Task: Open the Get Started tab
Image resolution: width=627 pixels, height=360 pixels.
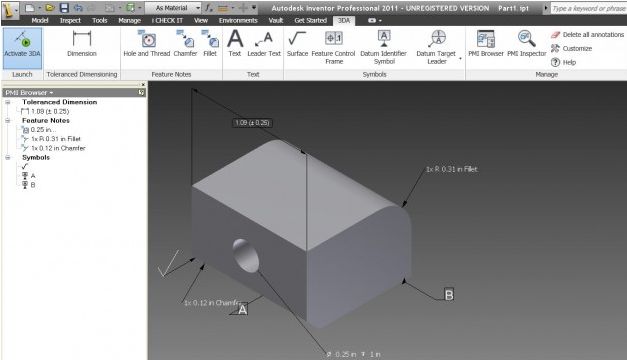Action: pyautogui.click(x=310, y=20)
